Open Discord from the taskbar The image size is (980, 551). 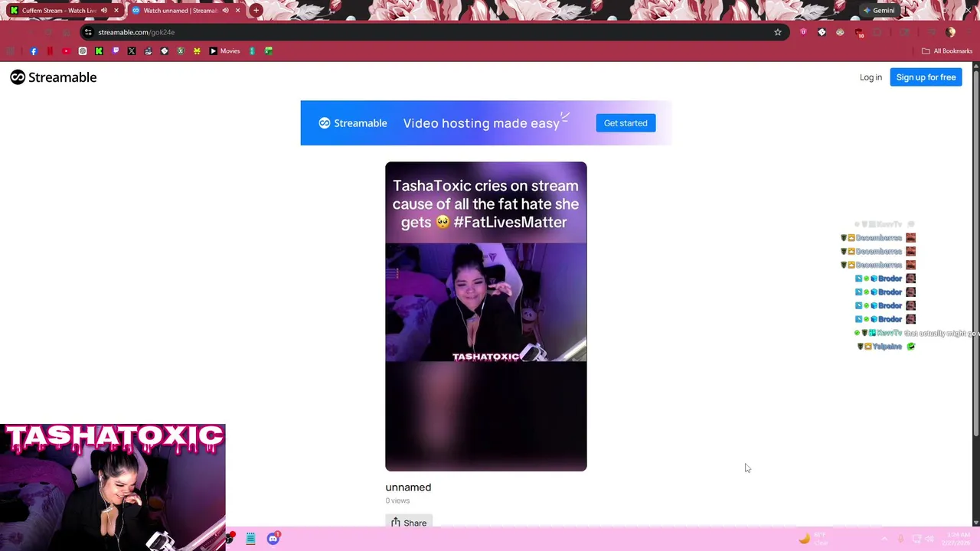click(x=273, y=539)
